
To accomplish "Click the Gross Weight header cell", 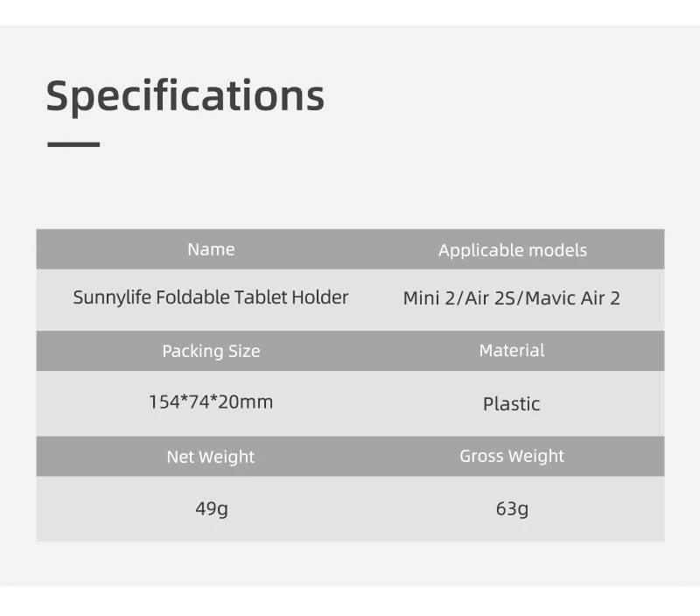I will point(512,456).
